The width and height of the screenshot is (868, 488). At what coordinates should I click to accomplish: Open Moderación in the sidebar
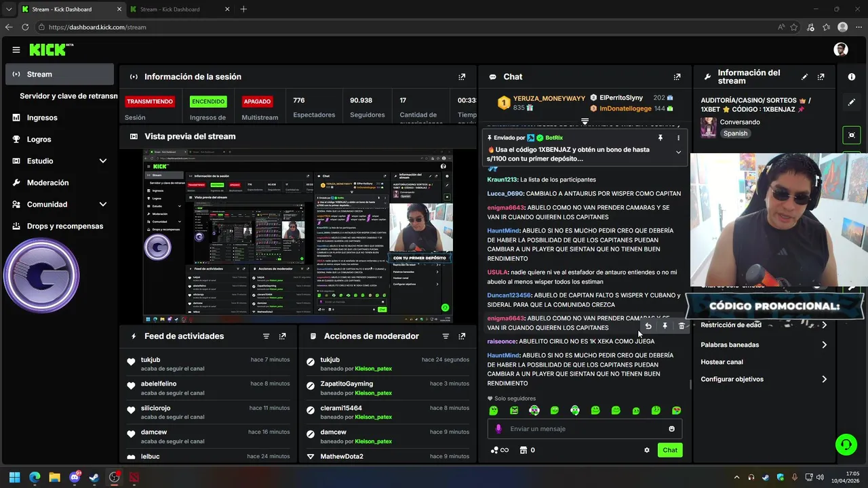click(59, 182)
